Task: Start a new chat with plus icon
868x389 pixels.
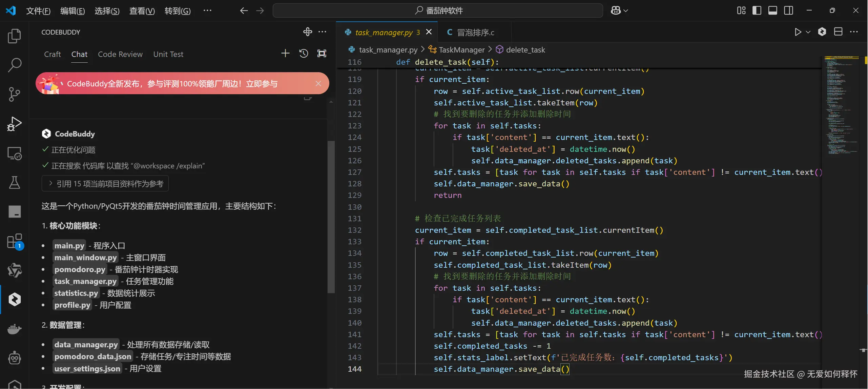Action: click(285, 53)
